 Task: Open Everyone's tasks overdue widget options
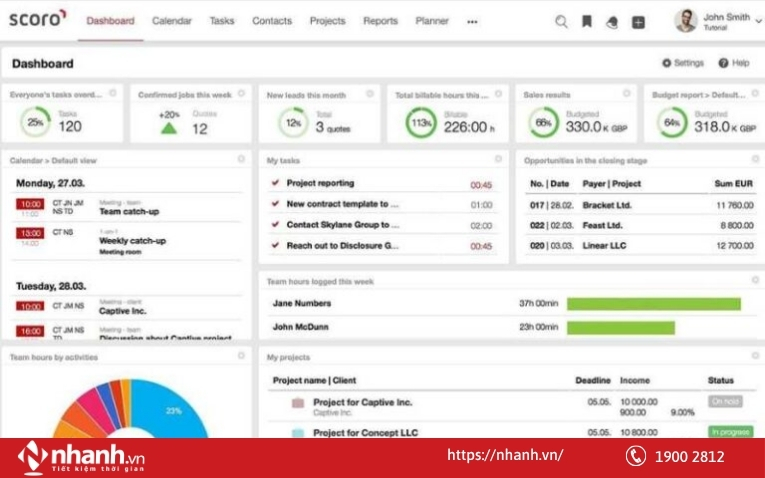[x=113, y=93]
